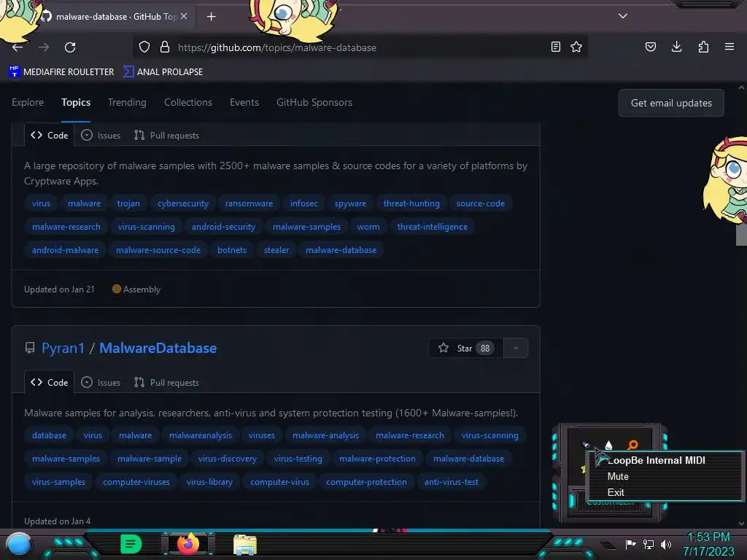Click the Assembly language label

point(136,289)
